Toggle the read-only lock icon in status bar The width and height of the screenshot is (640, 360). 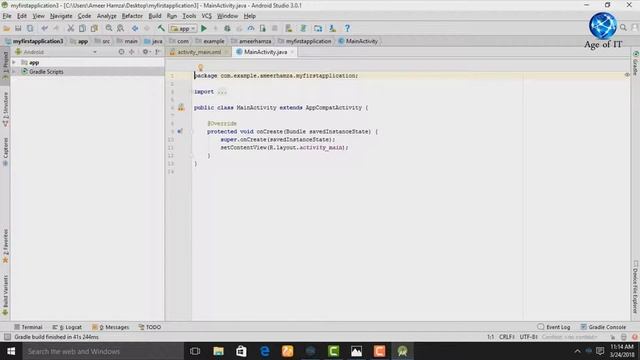click(x=613, y=337)
